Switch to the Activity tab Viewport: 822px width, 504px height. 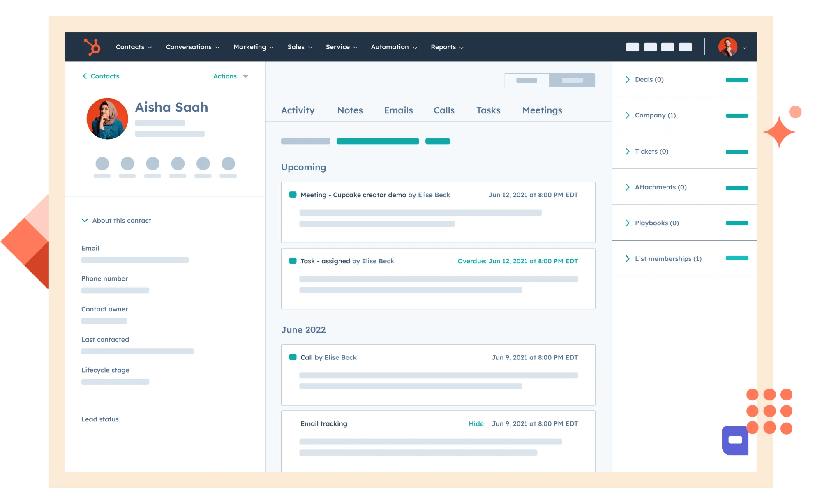[x=298, y=110]
